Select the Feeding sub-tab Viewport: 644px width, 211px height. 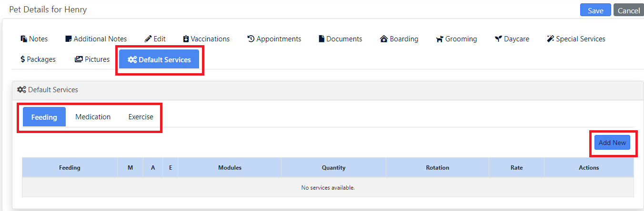click(44, 117)
